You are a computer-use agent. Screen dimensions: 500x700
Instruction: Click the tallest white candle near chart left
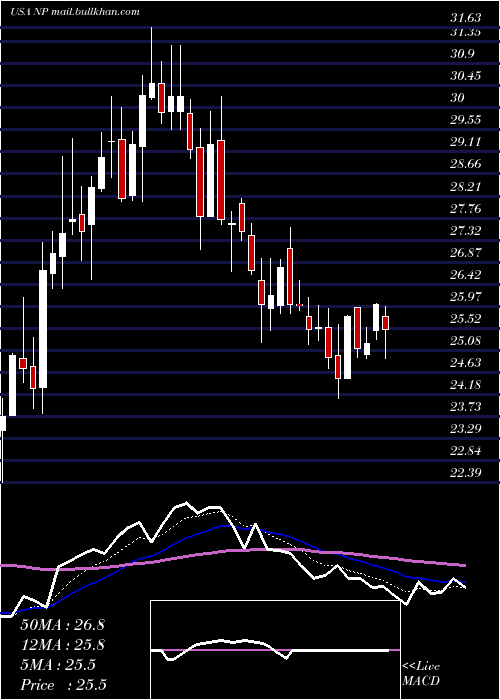tap(43, 329)
